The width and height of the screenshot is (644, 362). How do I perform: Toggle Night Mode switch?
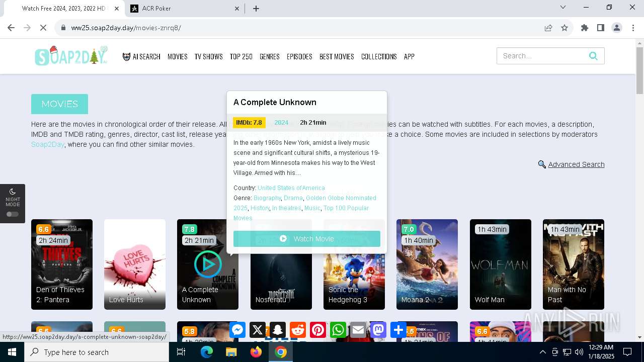point(13,214)
